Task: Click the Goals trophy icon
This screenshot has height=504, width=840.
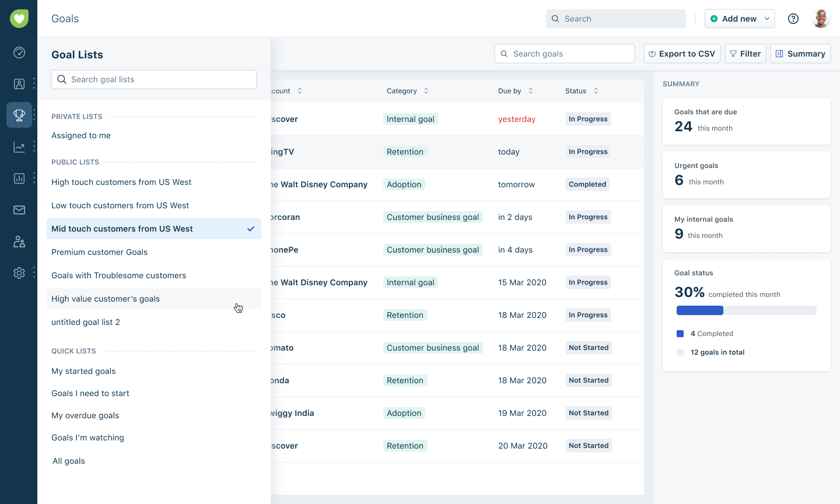Action: click(19, 115)
